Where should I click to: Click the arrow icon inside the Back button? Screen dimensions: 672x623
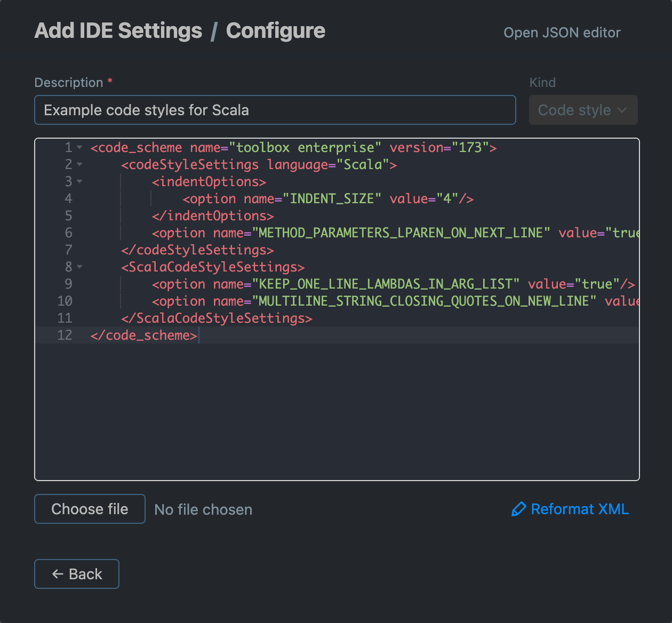point(58,573)
